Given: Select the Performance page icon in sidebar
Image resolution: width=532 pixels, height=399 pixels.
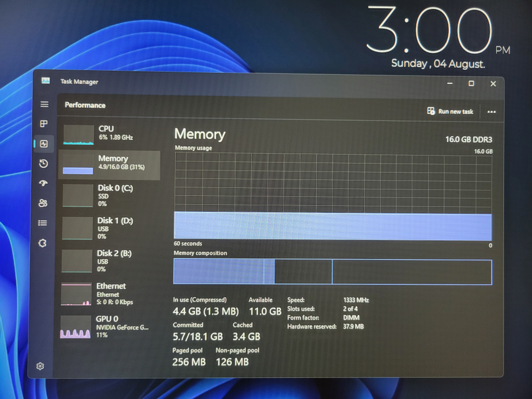Looking at the screenshot, I should click(44, 144).
